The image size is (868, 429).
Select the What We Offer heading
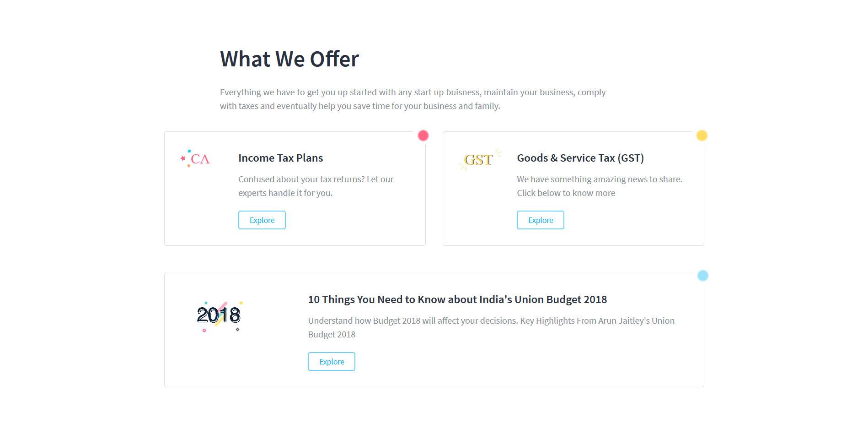coord(289,59)
